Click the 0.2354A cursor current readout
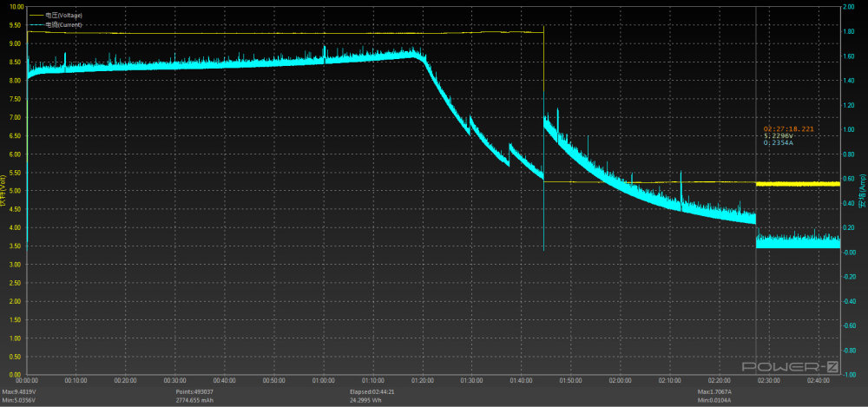The image size is (868, 407). (x=779, y=144)
